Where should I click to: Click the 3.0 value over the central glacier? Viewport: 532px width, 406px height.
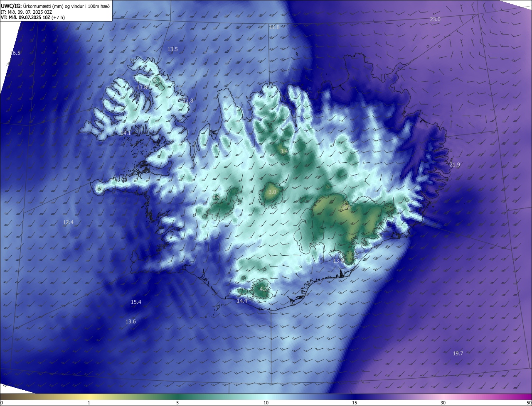coord(272,192)
